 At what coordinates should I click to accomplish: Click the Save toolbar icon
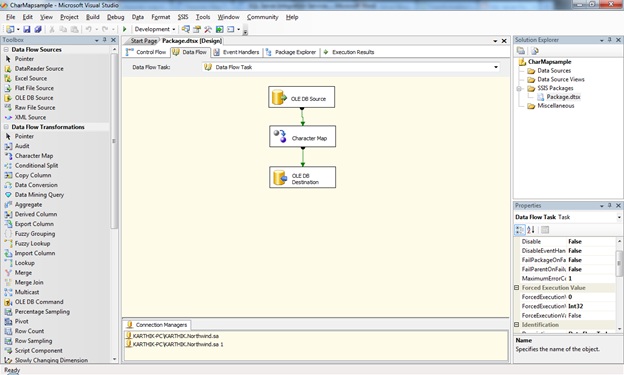click(x=27, y=29)
